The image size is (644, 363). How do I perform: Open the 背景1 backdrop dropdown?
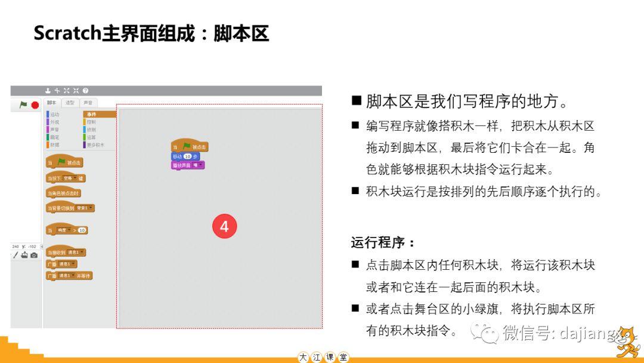84,208
